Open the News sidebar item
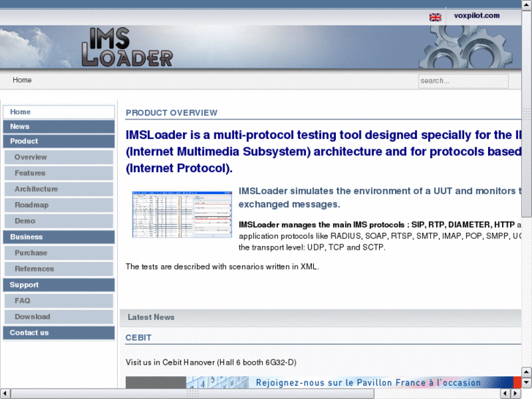 pos(59,127)
